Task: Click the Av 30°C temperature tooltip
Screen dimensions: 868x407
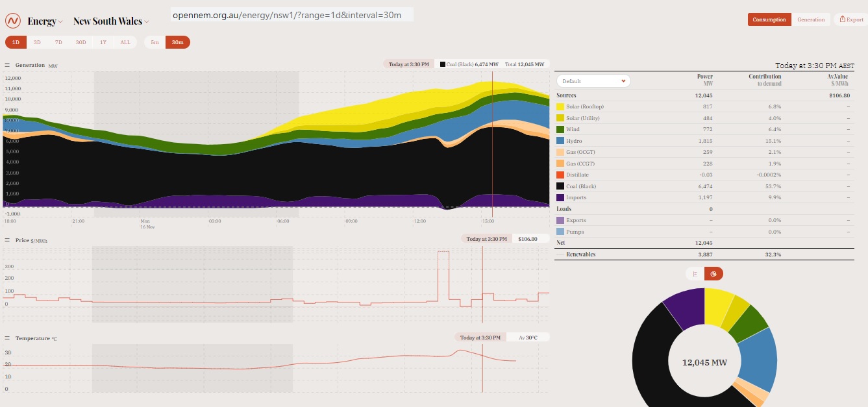Action: pyautogui.click(x=527, y=338)
